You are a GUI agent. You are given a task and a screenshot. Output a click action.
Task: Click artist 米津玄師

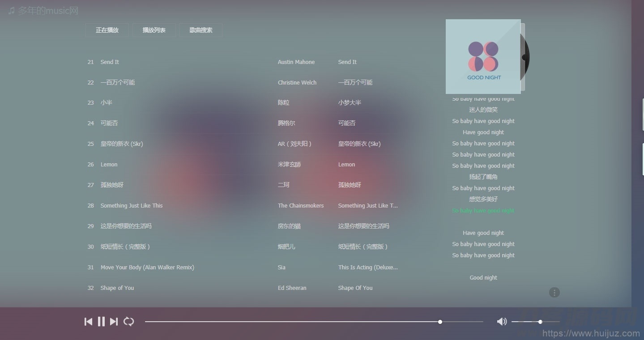tap(289, 164)
